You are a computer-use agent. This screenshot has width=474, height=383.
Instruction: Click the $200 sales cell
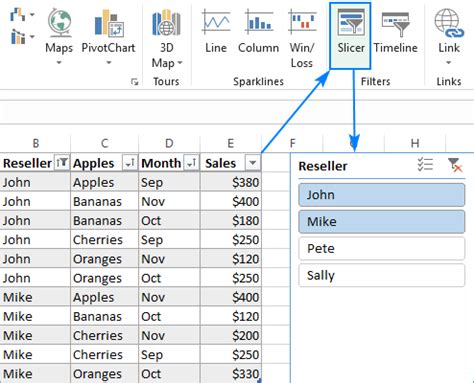click(231, 335)
